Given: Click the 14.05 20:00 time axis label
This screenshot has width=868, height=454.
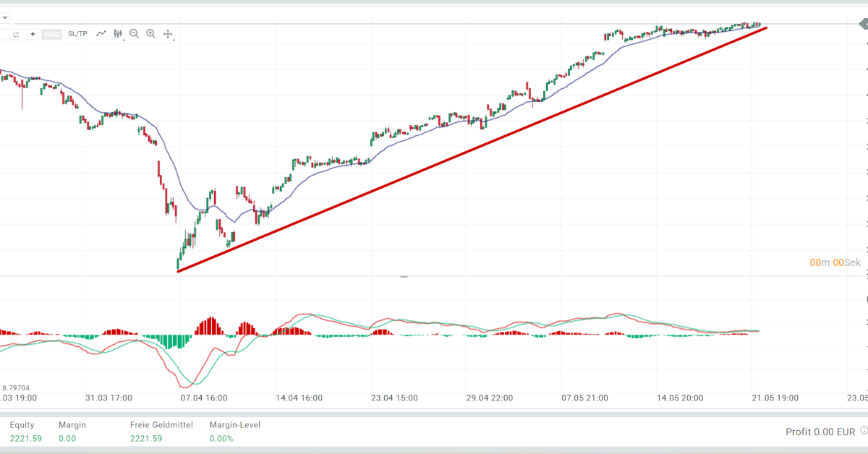Looking at the screenshot, I should click(x=680, y=398).
